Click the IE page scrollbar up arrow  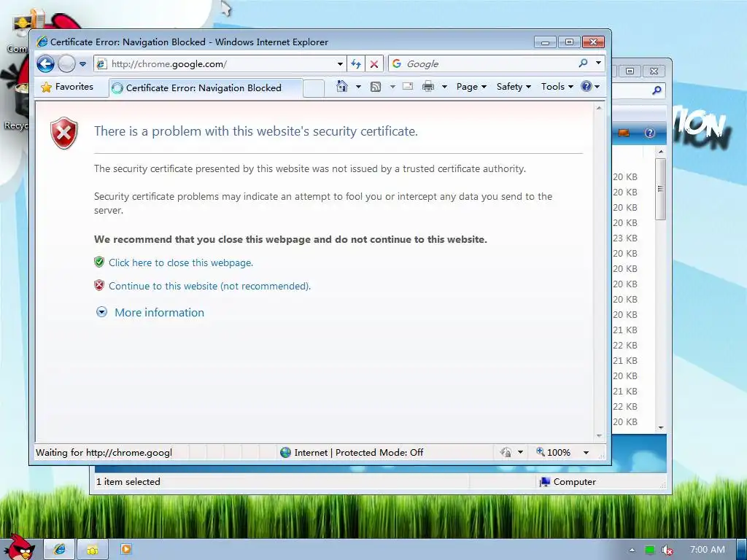(x=599, y=108)
